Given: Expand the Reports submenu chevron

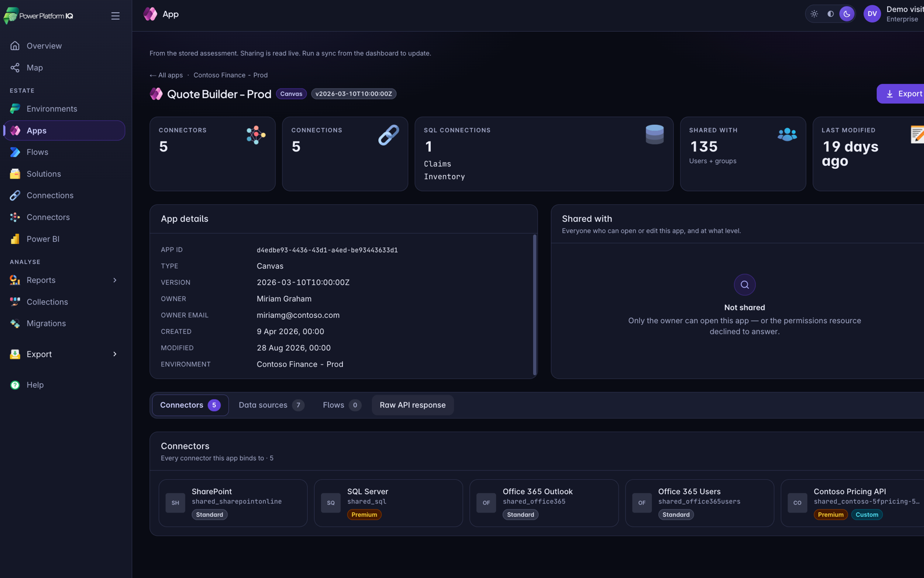Looking at the screenshot, I should [115, 280].
